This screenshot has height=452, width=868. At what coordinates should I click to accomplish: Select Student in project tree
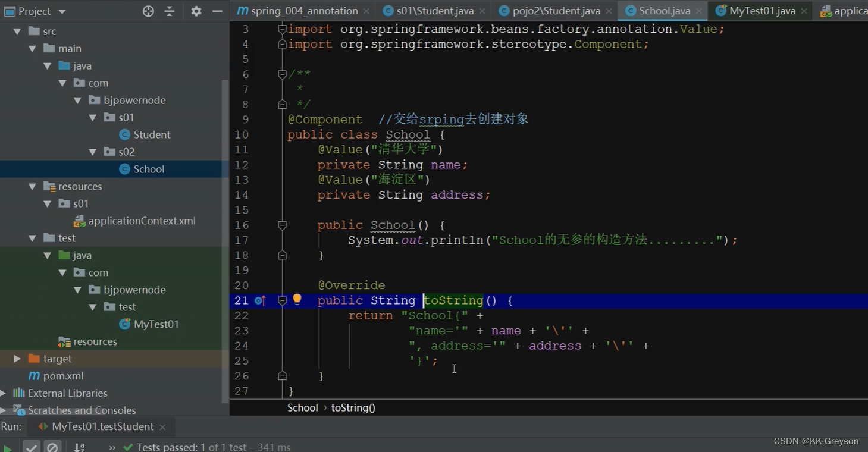(152, 135)
